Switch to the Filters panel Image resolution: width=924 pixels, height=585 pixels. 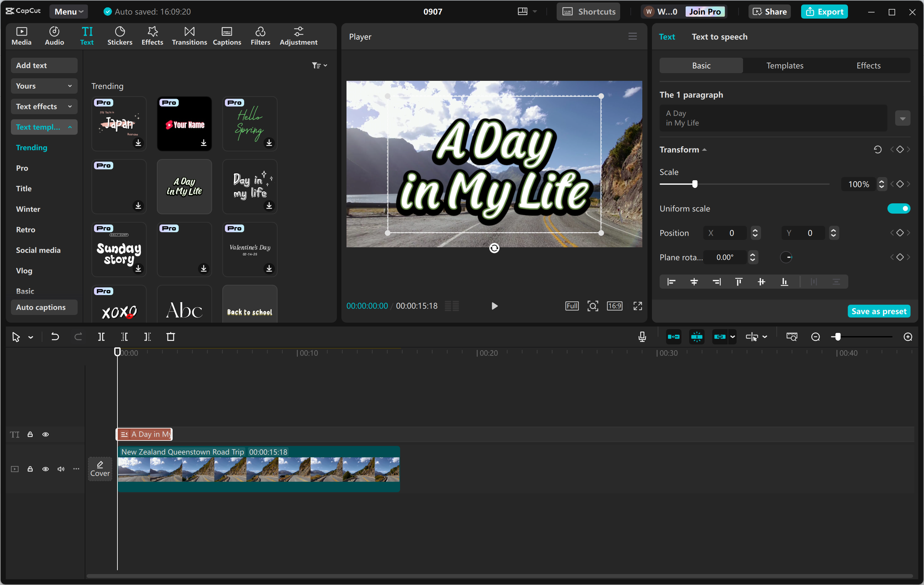click(x=260, y=35)
